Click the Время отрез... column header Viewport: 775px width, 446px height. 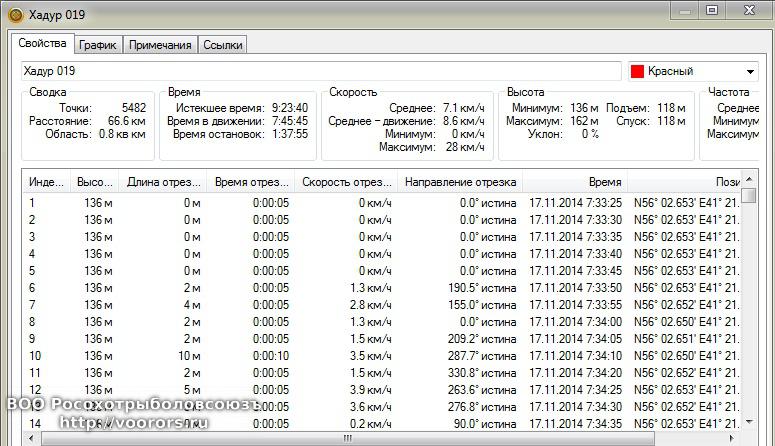250,182
